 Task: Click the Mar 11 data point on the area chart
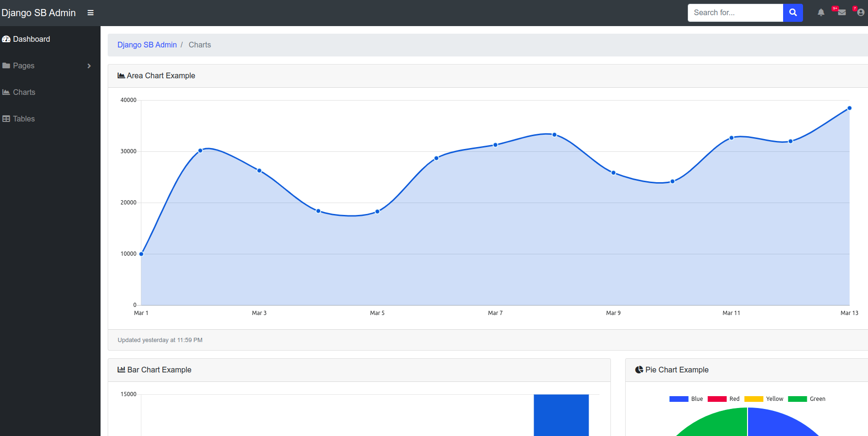731,138
